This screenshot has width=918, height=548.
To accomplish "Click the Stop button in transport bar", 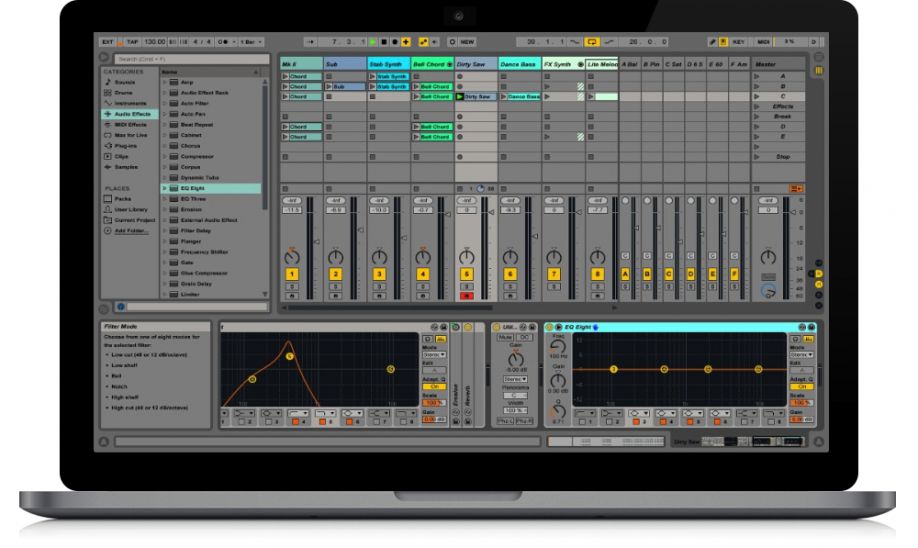I will pyautogui.click(x=384, y=42).
